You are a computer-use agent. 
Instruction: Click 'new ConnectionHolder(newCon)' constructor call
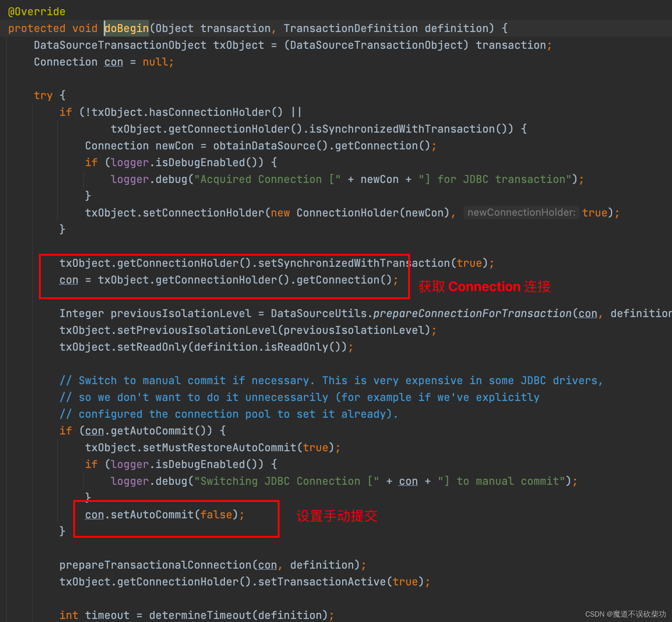click(360, 213)
